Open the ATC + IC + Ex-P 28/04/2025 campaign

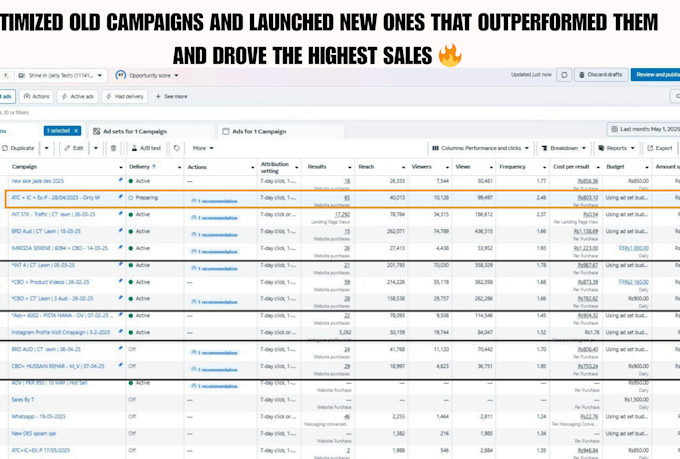56,197
